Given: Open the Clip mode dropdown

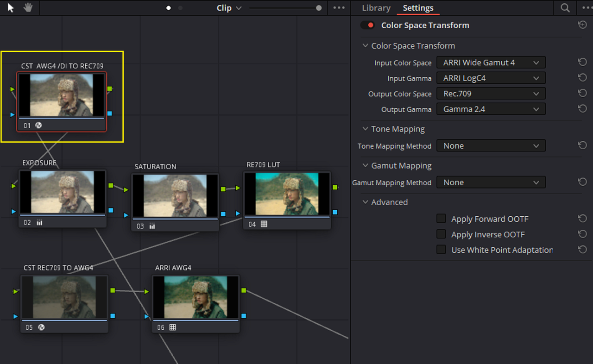Looking at the screenshot, I should click(229, 8).
